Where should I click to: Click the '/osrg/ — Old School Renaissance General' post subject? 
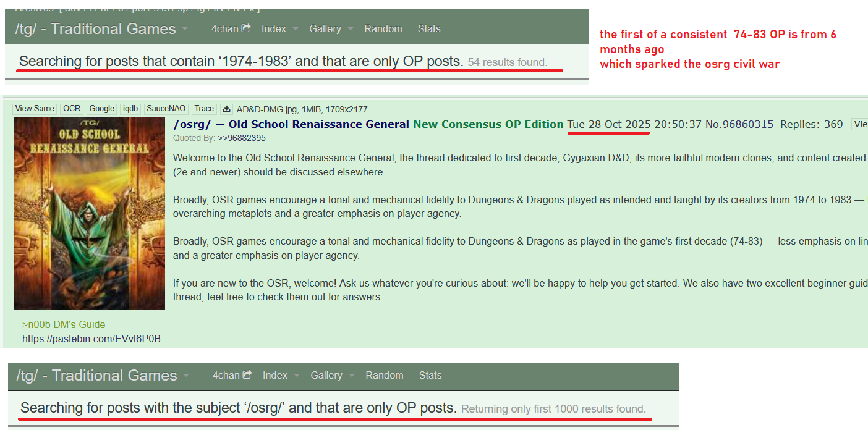[291, 124]
